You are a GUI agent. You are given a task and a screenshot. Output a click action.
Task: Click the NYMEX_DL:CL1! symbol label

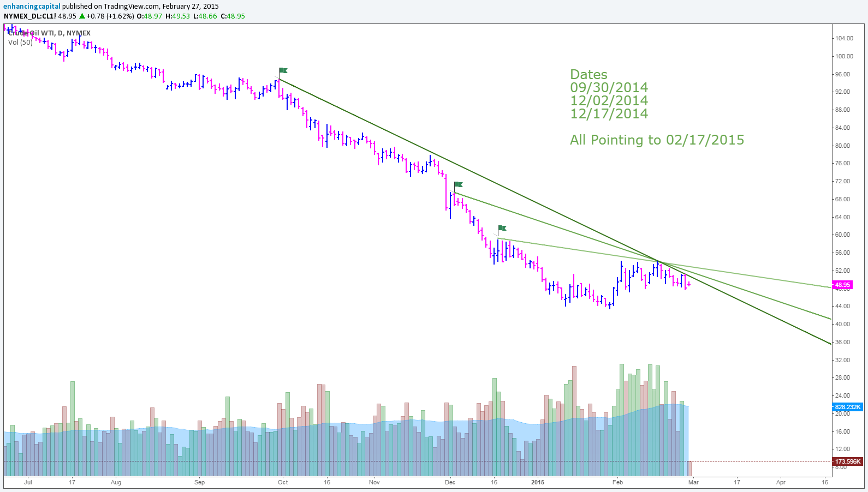30,16
